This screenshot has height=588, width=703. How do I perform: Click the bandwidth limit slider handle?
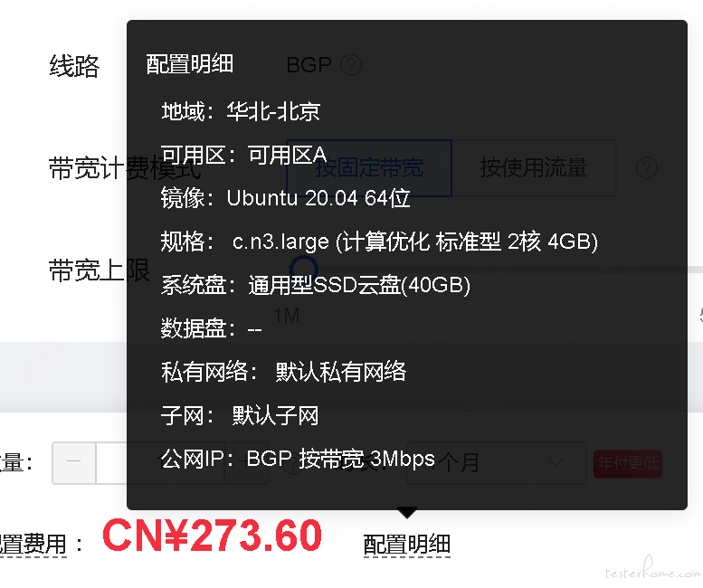click(303, 269)
